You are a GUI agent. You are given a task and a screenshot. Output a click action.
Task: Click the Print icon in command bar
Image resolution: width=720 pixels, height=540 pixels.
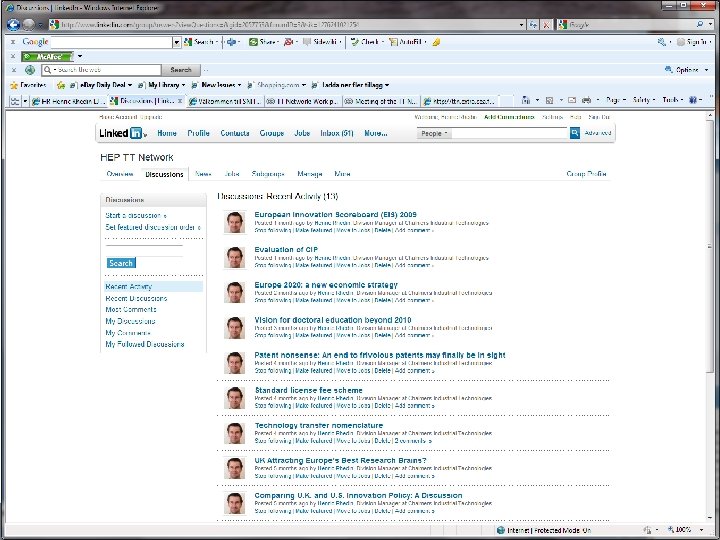tap(586, 100)
